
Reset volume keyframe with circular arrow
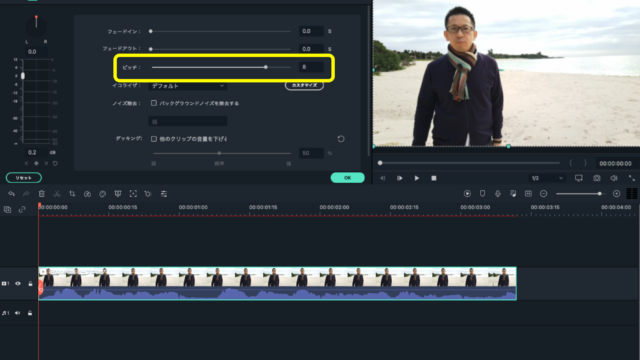[x=55, y=163]
